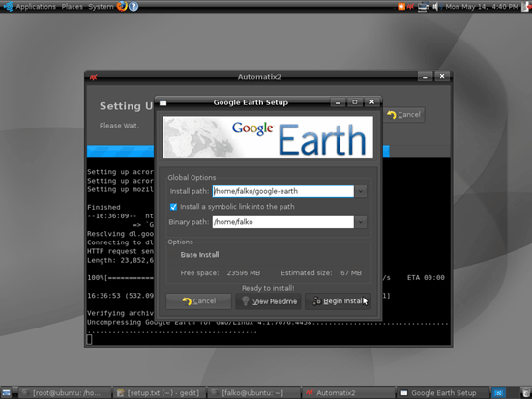Open the Help launcher icon in top panel
The width and height of the screenshot is (532, 399).
133,6
